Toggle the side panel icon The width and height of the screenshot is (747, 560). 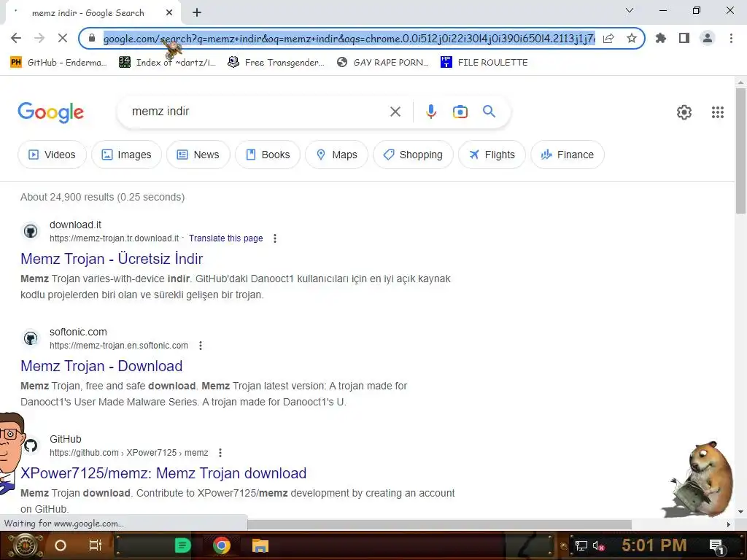pos(684,38)
